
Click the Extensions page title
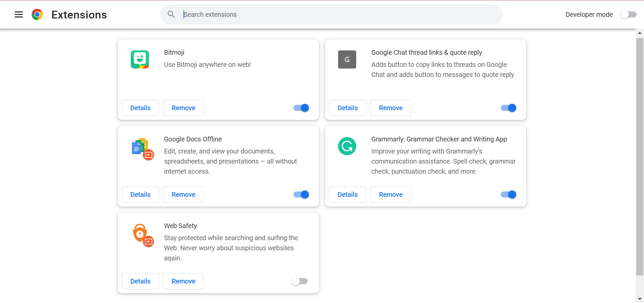(79, 15)
